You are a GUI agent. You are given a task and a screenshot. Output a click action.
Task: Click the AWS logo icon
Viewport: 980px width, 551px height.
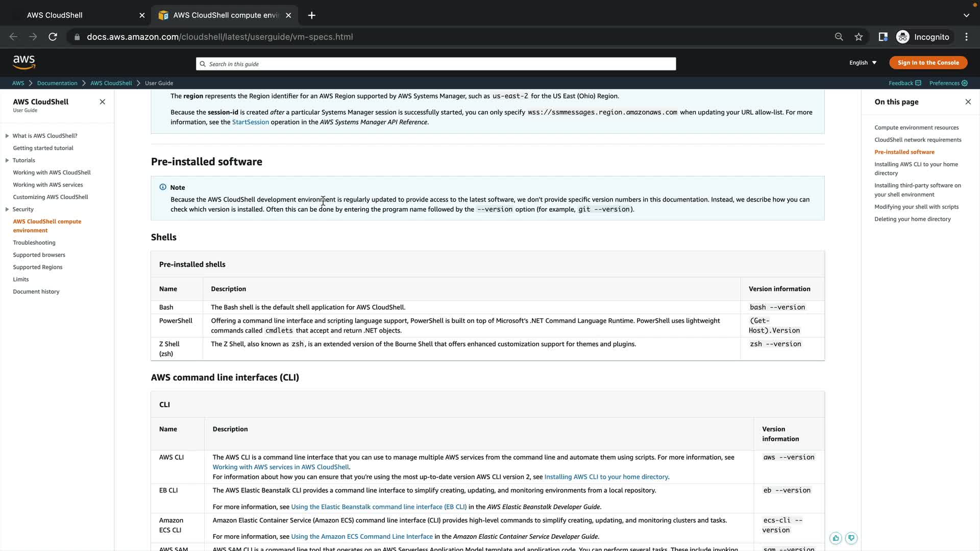(x=24, y=62)
